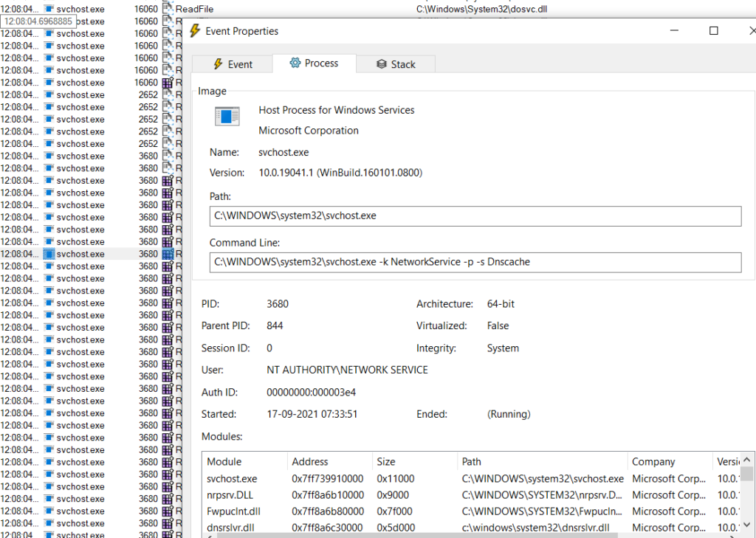Image resolution: width=756 pixels, height=538 pixels.
Task: Click the modules list scrollbar up arrow
Action: coord(747,460)
